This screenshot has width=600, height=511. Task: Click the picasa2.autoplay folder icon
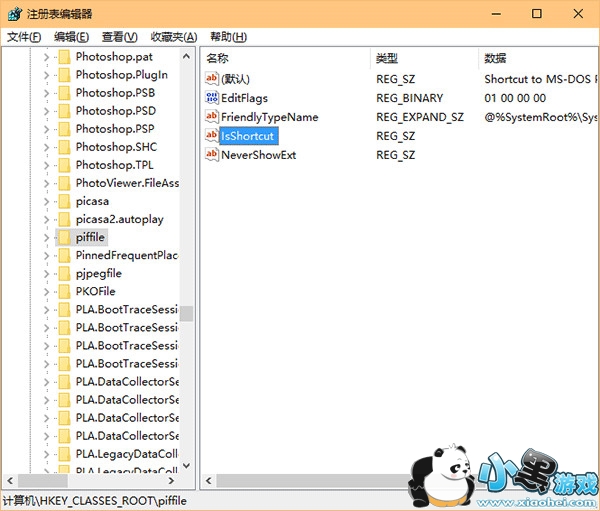64,219
